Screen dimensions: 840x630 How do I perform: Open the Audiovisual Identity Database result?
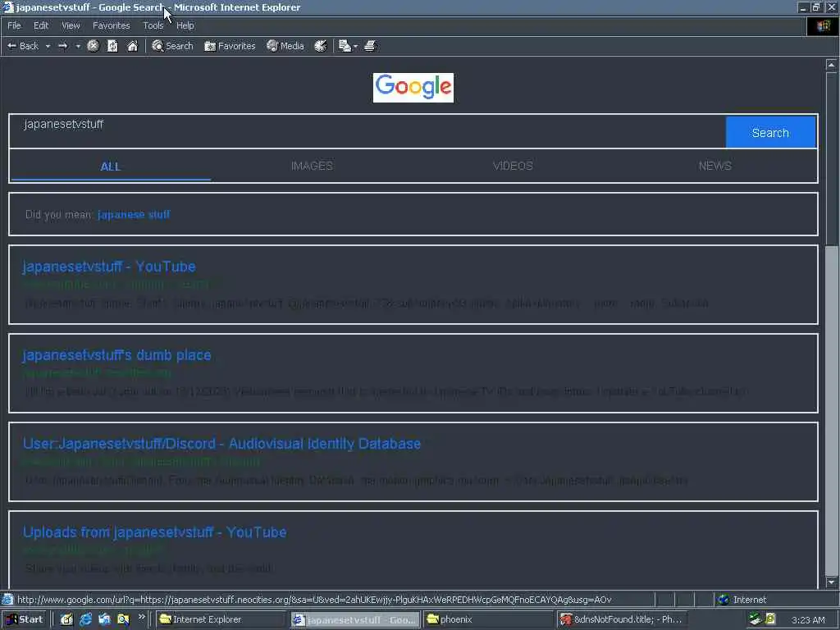point(221,444)
